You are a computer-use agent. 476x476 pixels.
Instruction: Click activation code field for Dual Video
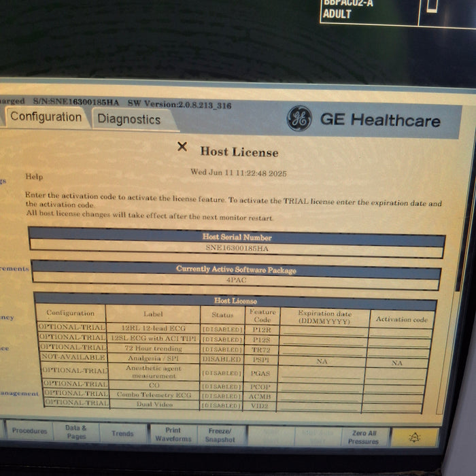pyautogui.click(x=392, y=408)
